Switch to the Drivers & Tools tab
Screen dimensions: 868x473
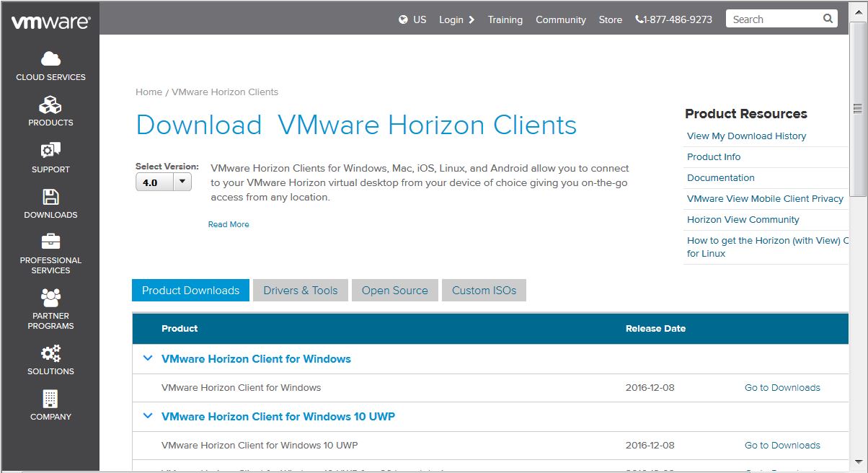pos(301,291)
